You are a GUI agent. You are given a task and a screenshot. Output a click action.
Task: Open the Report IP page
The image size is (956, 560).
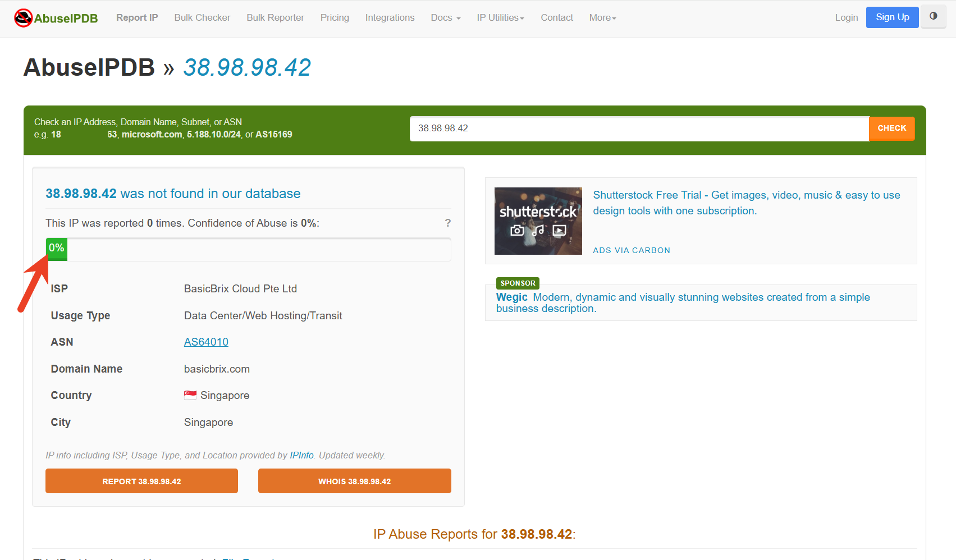[137, 18]
